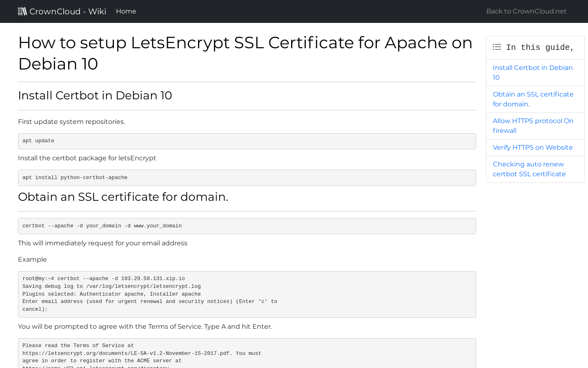Select the certbot --apache domain command snippet
The image size is (588, 368).
pyautogui.click(x=247, y=226)
